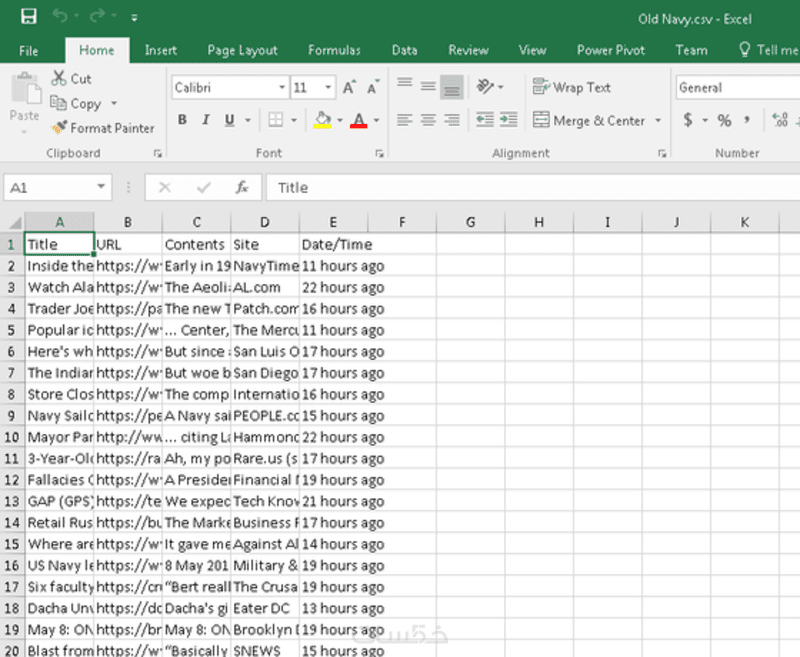Click the Cancel X icon in formula bar
Image resolution: width=800 pixels, height=657 pixels.
164,188
